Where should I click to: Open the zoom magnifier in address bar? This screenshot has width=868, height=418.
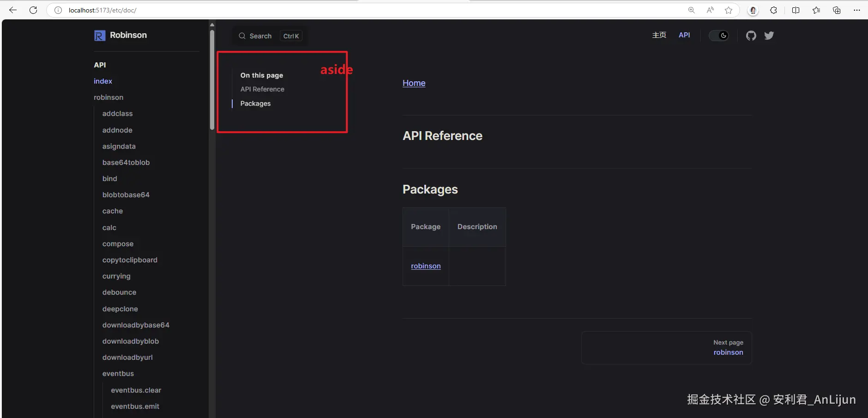(692, 10)
